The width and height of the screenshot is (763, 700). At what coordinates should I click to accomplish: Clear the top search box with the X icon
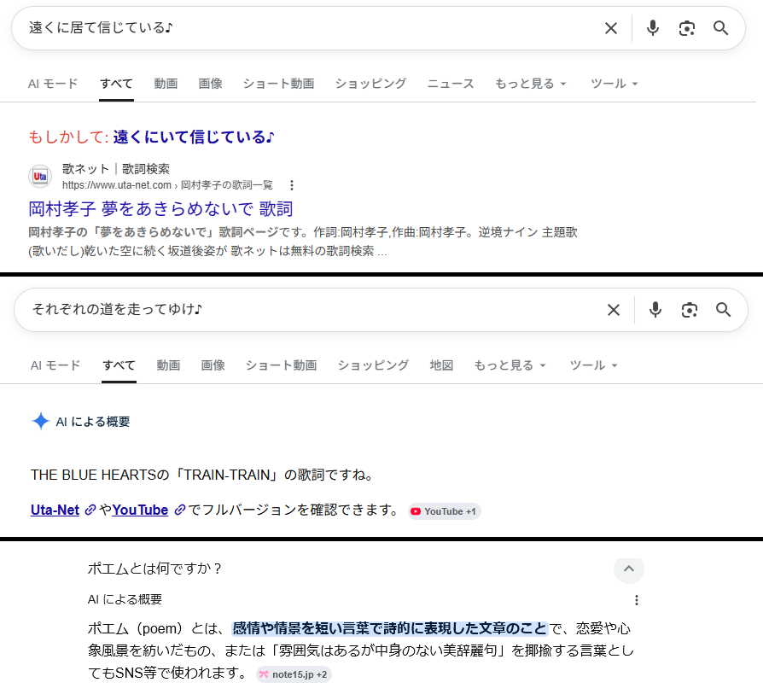pos(611,28)
